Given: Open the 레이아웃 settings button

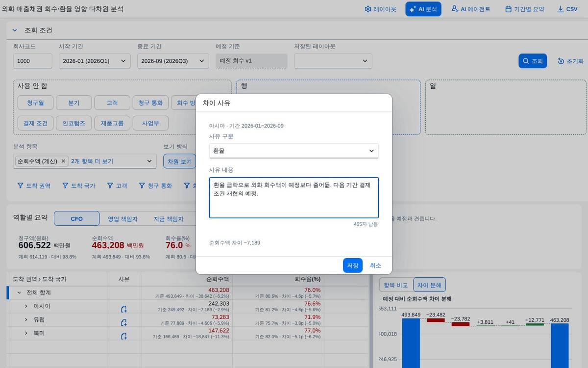Looking at the screenshot, I should pyautogui.click(x=380, y=9).
